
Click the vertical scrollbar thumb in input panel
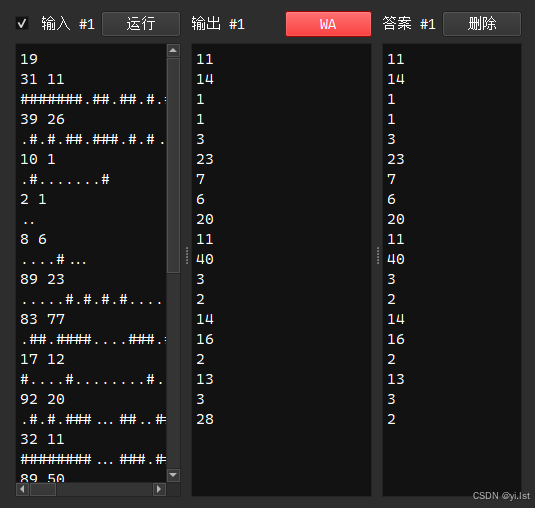(173, 165)
